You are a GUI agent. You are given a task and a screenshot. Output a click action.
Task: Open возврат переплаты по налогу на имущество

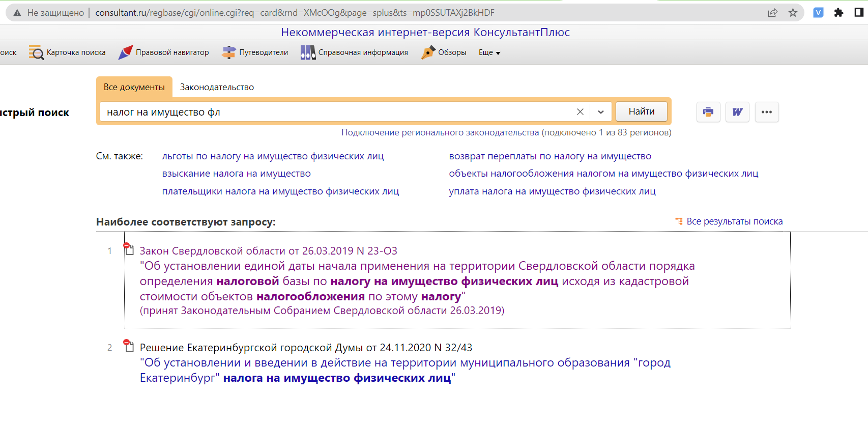click(x=550, y=156)
